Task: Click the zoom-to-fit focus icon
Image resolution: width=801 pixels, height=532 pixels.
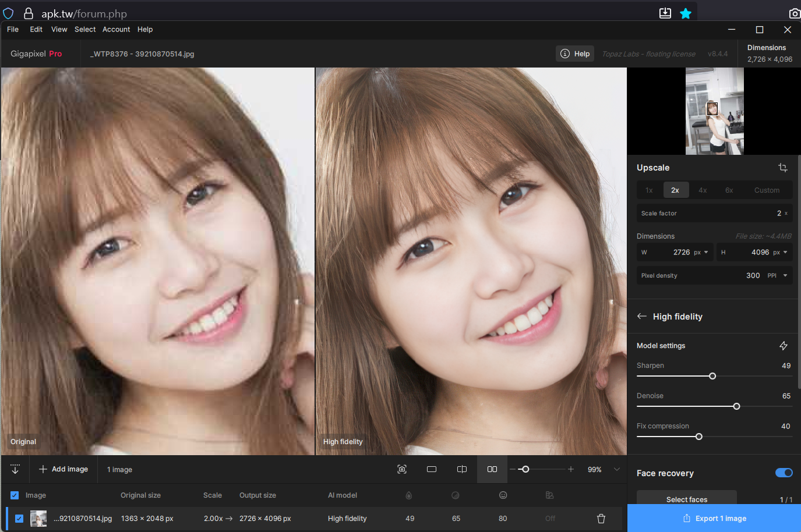Action: pos(402,469)
